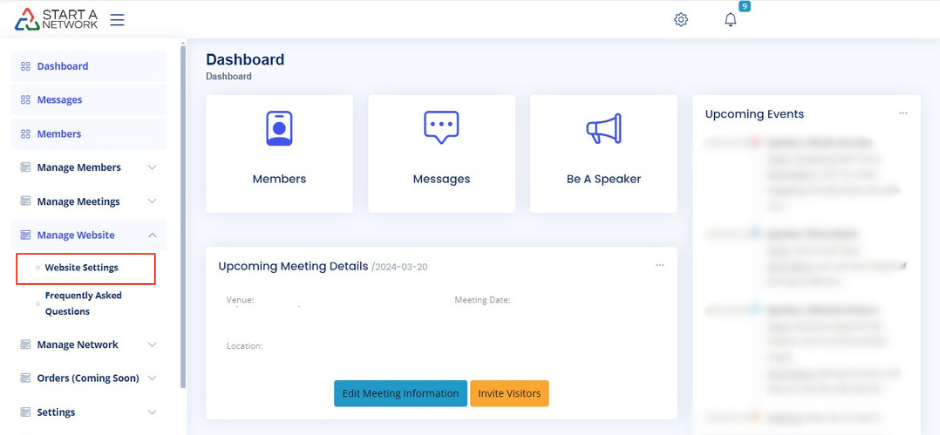Open Upcoming Meeting Details three-dot menu
940x435 pixels.
[x=660, y=265]
